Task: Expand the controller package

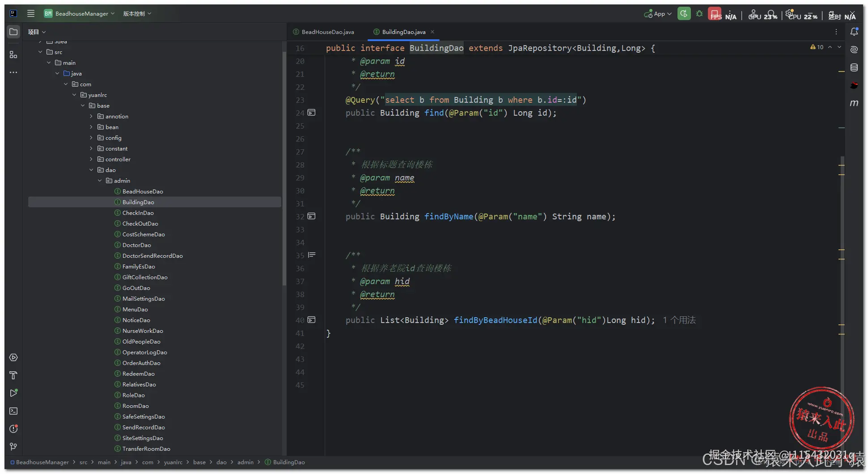Action: (91, 159)
